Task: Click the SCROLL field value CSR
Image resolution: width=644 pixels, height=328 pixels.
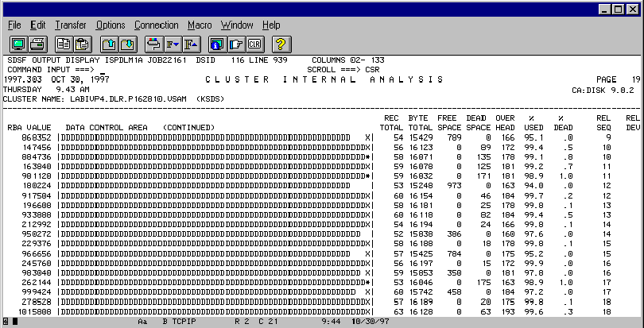Action: coord(373,70)
